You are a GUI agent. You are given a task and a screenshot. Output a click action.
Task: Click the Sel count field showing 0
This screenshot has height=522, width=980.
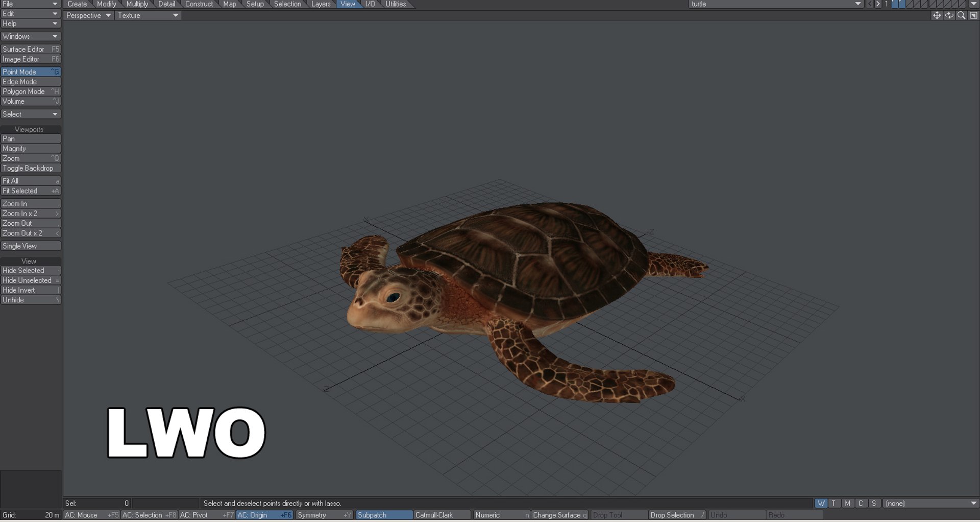[x=97, y=504]
